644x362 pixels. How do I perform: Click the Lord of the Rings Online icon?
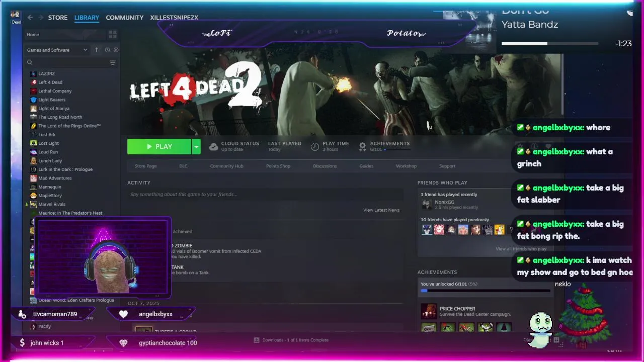[x=34, y=126]
